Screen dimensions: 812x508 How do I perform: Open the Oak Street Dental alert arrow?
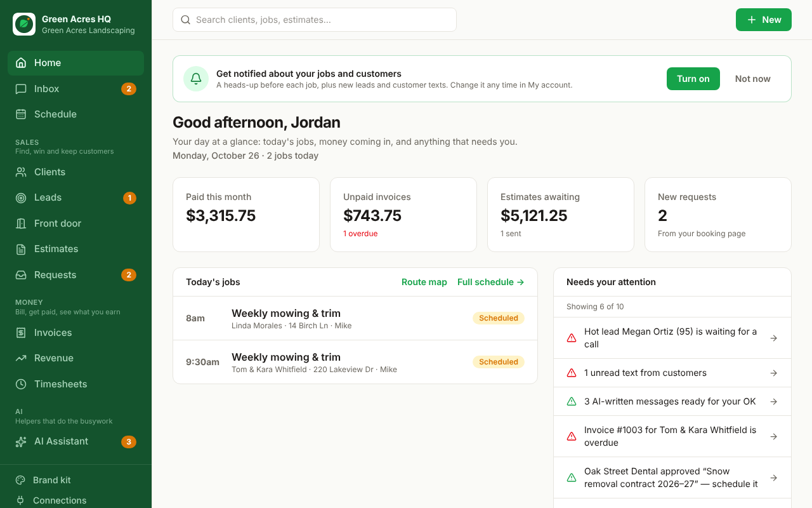773,478
